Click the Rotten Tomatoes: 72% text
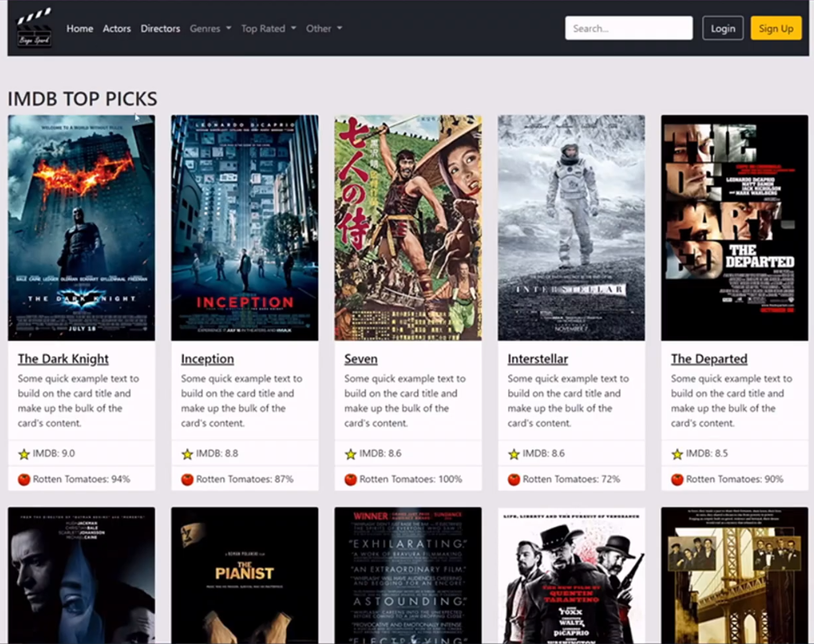 (x=571, y=479)
